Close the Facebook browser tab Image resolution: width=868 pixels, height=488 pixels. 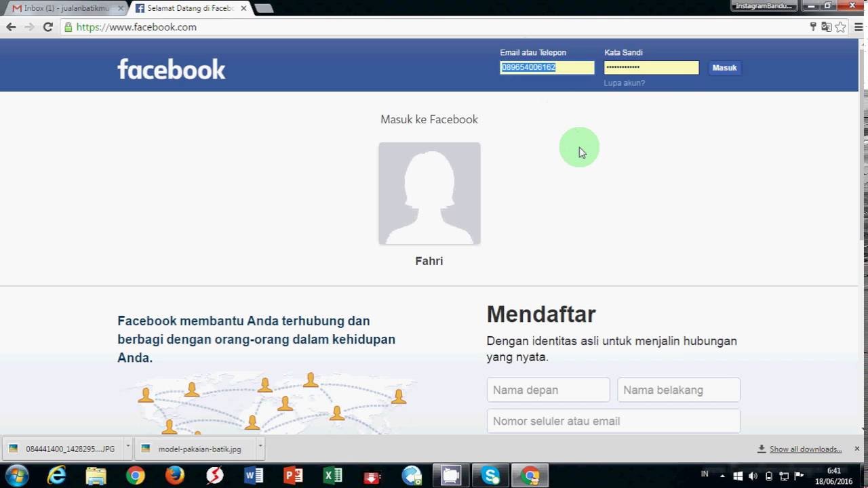243,8
